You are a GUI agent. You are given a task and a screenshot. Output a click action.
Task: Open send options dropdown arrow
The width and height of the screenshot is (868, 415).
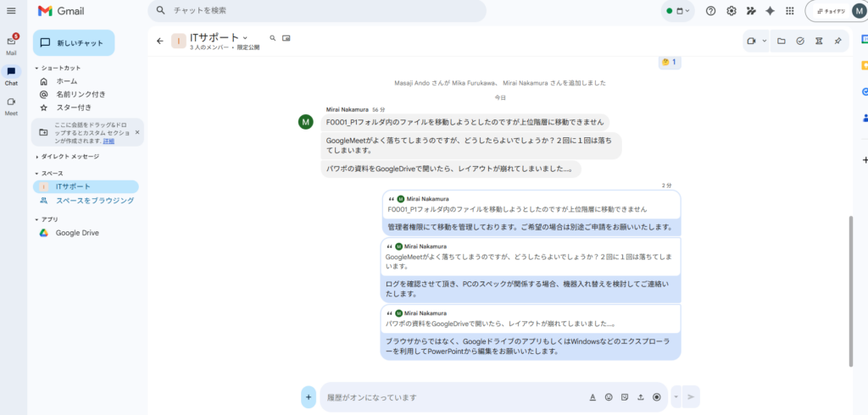676,396
